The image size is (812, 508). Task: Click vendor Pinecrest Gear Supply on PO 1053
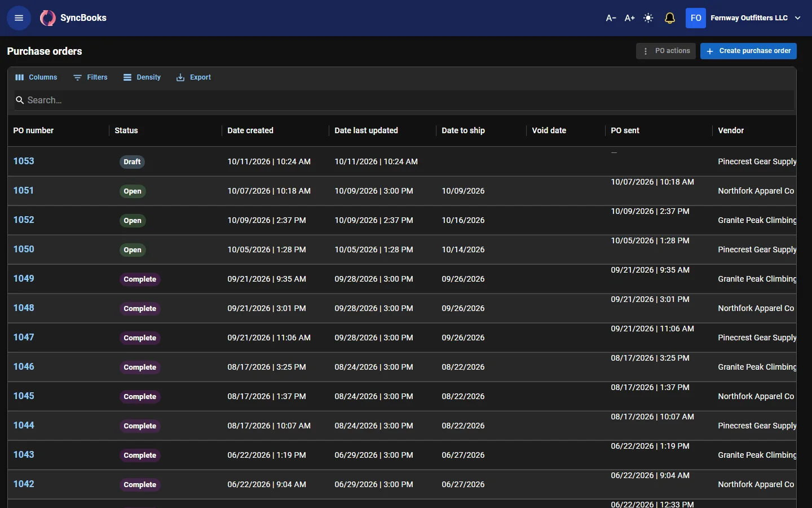(757, 161)
